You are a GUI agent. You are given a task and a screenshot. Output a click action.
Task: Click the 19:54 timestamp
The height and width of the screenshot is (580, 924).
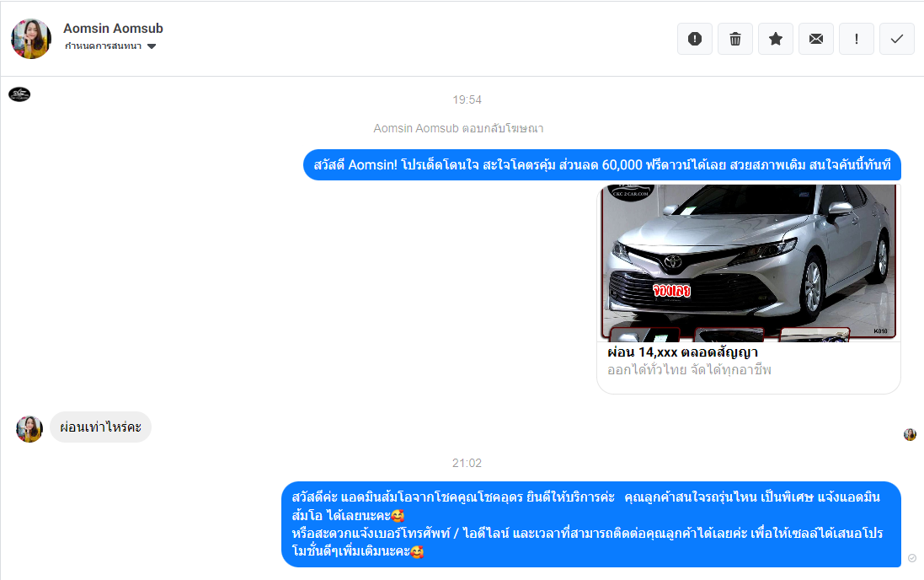(467, 99)
